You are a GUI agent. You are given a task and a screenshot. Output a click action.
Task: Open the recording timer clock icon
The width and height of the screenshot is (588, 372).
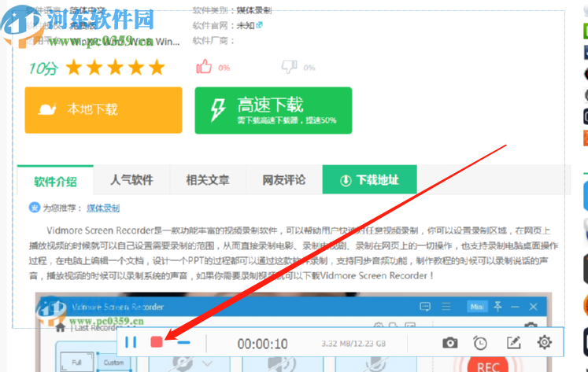point(480,343)
